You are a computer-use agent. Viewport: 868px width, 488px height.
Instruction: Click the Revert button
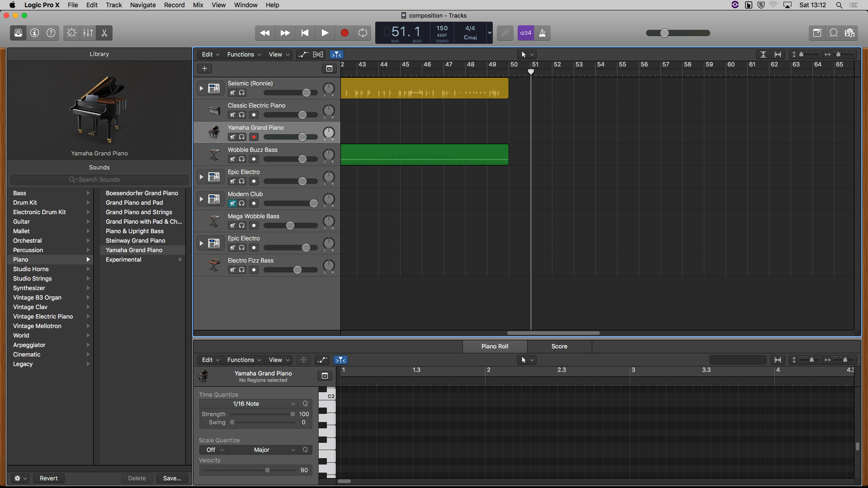tap(48, 479)
